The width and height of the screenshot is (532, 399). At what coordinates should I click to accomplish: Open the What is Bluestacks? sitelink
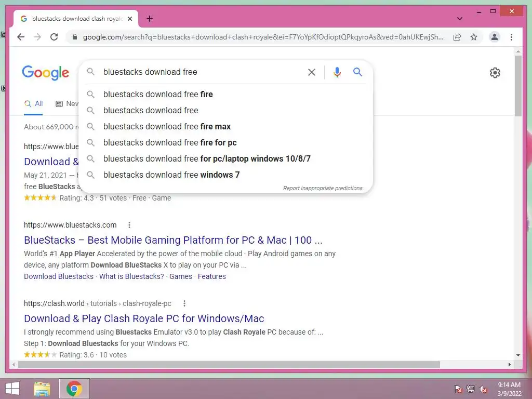(x=131, y=276)
